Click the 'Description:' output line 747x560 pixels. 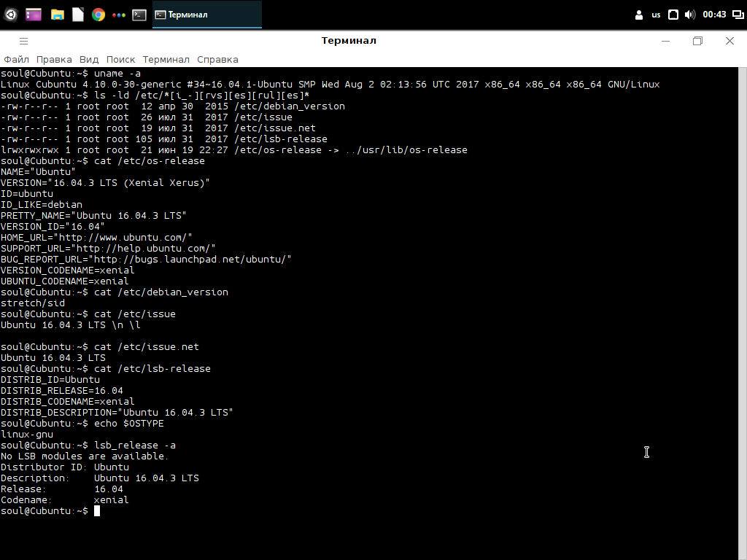coord(99,478)
